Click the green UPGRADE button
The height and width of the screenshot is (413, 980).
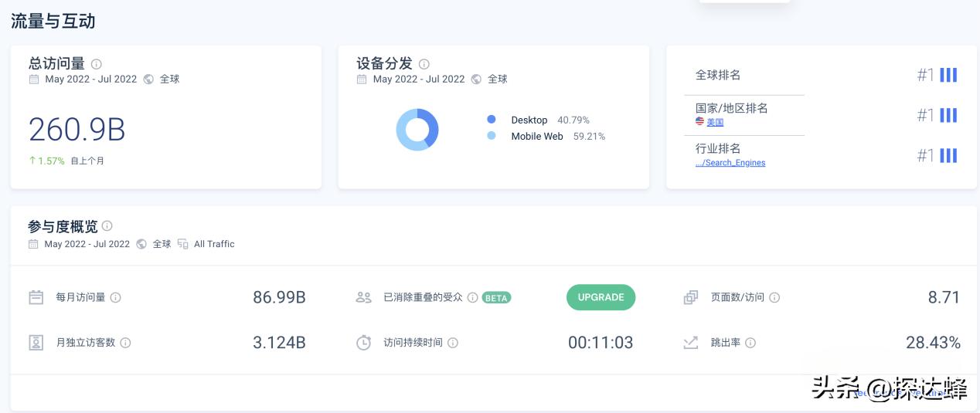pyautogui.click(x=601, y=297)
